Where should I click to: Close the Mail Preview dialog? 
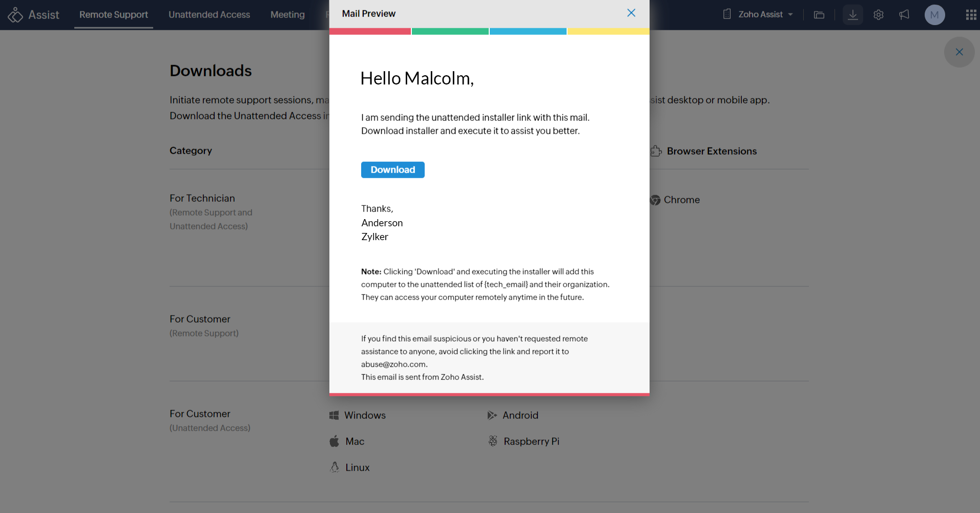coord(631,13)
